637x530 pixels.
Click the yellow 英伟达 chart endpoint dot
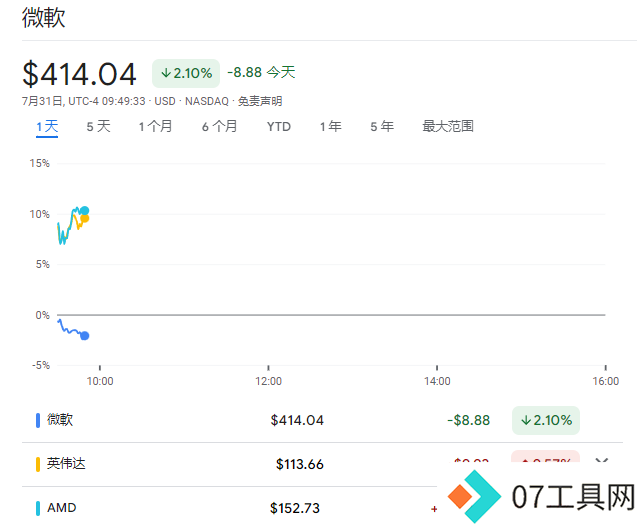pyautogui.click(x=84, y=218)
